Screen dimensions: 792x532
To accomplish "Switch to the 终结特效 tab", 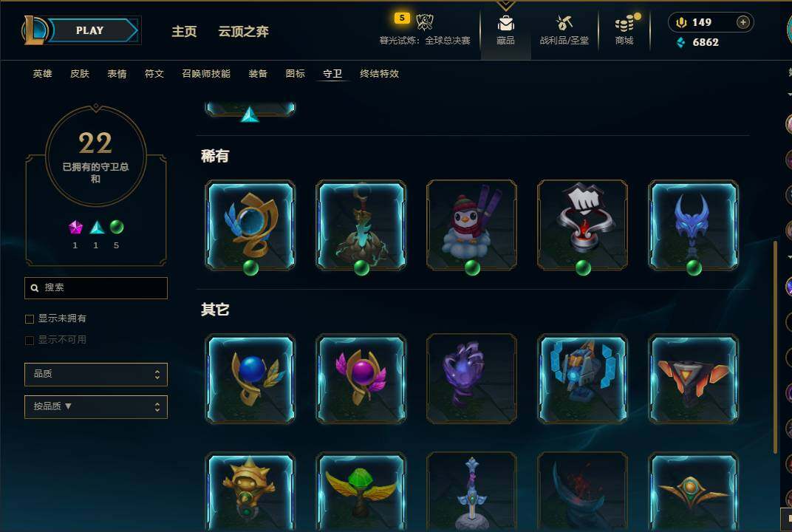I will click(379, 74).
